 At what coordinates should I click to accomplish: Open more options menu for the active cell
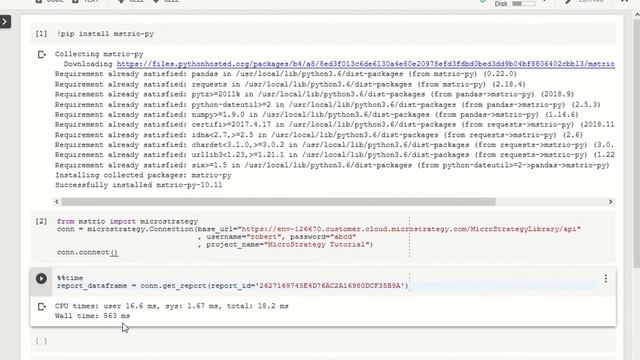tap(606, 278)
